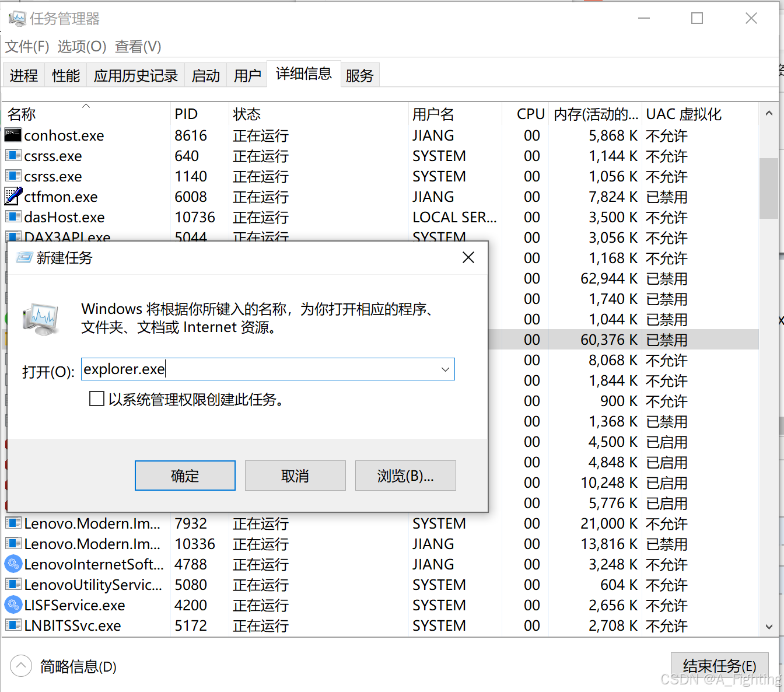
Task: Click the Lenovo.Modern.Im... icon for PID 10336
Action: (13, 544)
